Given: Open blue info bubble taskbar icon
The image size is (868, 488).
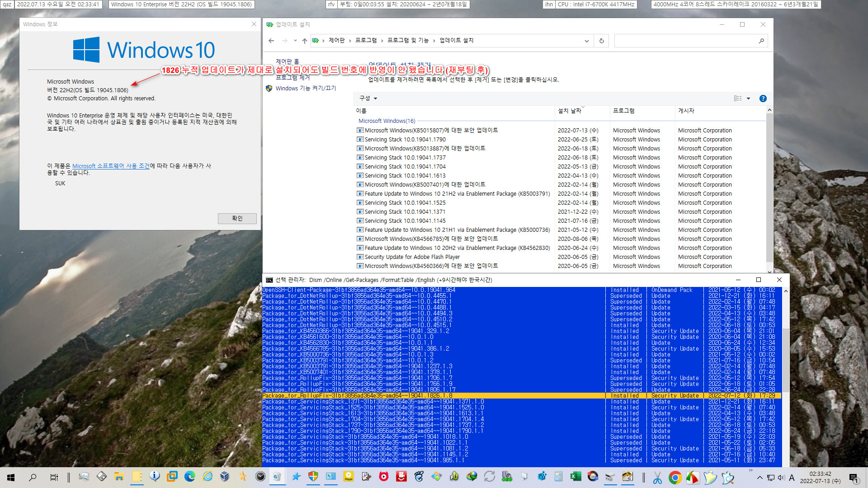Looking at the screenshot, I should (155, 477).
